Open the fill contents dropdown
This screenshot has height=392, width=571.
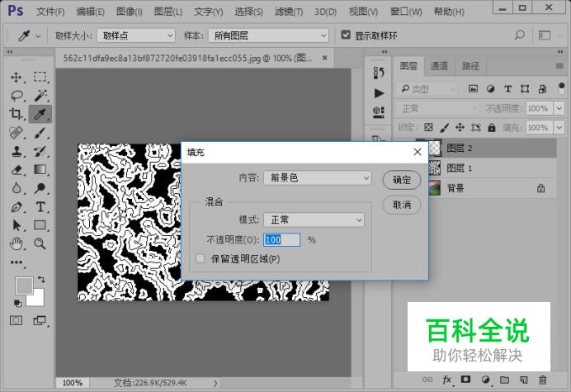[x=317, y=177]
